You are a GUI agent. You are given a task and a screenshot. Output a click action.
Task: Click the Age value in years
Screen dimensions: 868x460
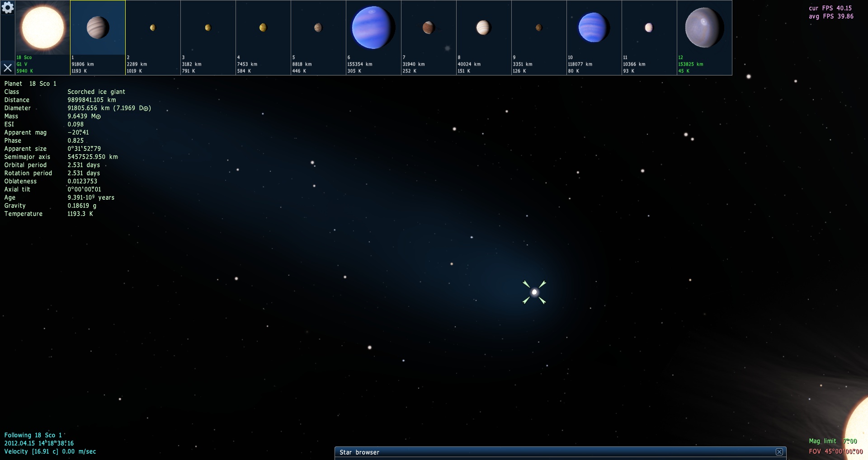pos(91,197)
